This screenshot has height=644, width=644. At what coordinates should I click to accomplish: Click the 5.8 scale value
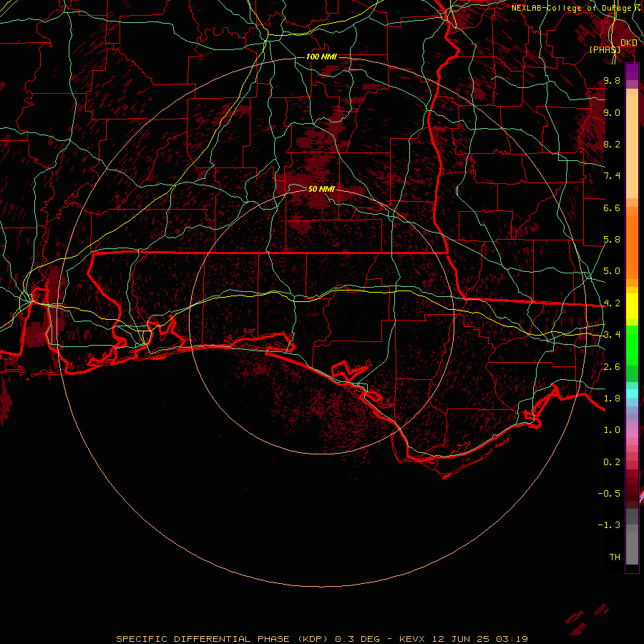[612, 240]
